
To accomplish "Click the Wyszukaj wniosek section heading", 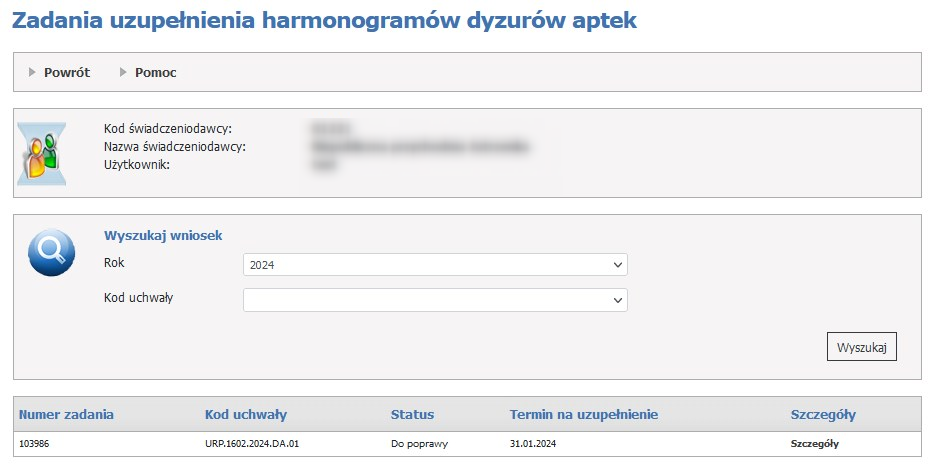I will tap(163, 235).
